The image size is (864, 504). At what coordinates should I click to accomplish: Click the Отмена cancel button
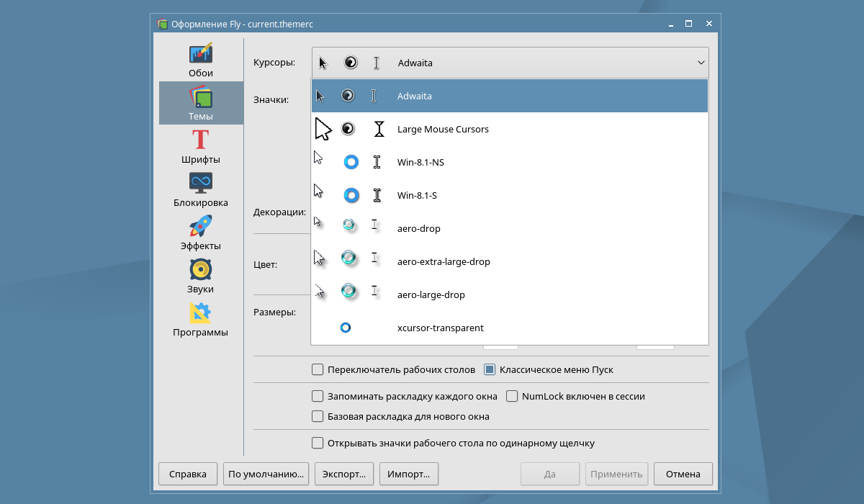(683, 474)
